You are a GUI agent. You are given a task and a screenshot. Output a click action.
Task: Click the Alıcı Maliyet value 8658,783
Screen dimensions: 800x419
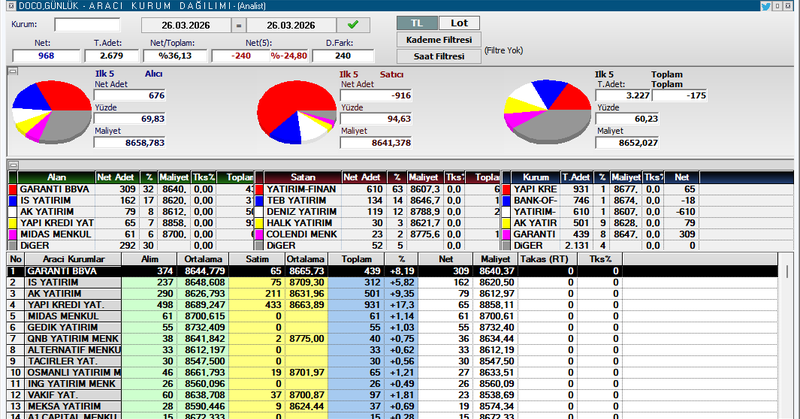point(130,143)
